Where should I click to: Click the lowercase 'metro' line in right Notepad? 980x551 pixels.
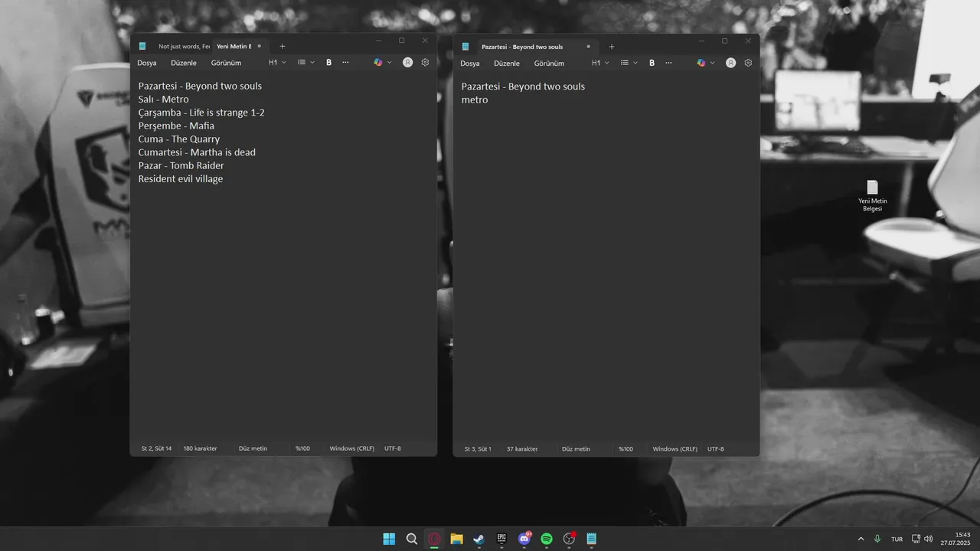(x=475, y=100)
